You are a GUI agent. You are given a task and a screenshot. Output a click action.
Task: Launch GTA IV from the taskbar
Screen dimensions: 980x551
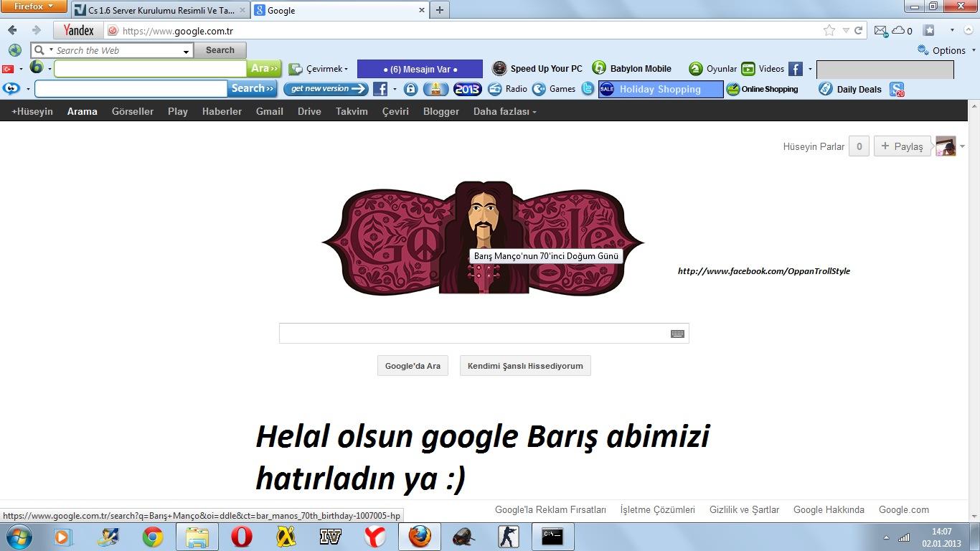330,537
